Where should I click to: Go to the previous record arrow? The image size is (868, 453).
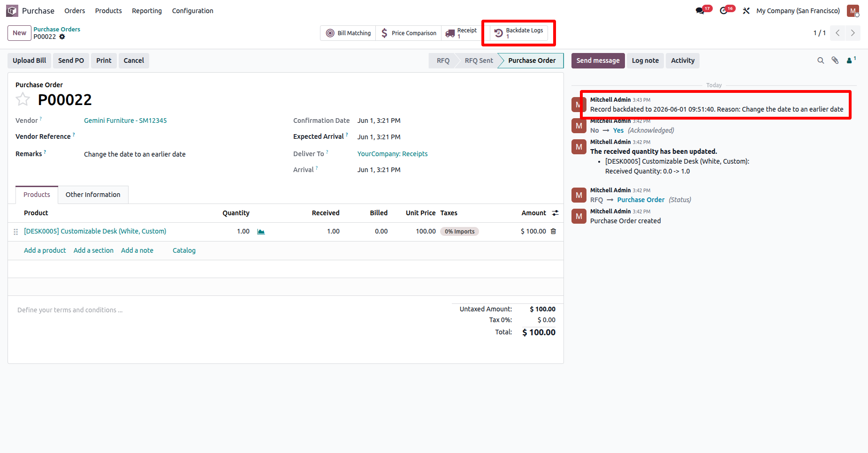point(838,33)
